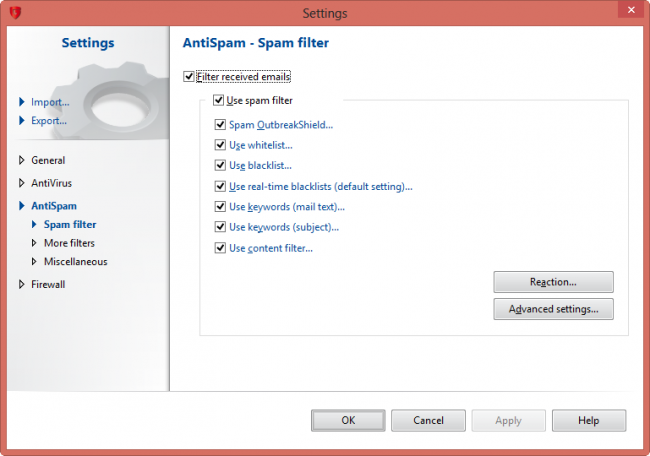The height and width of the screenshot is (456, 650).
Task: Expand the AntiVirus tree node
Action: [21, 184]
